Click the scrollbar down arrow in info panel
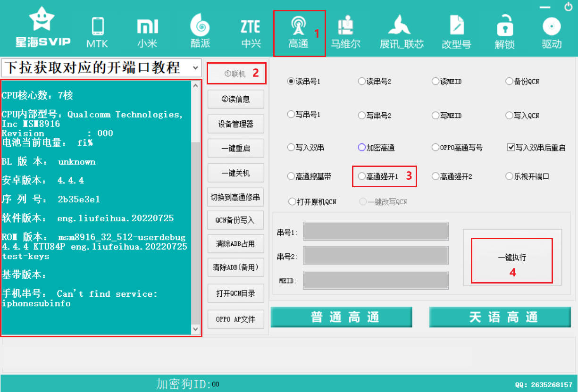Screen dimensions: 578x392 coord(195,329)
